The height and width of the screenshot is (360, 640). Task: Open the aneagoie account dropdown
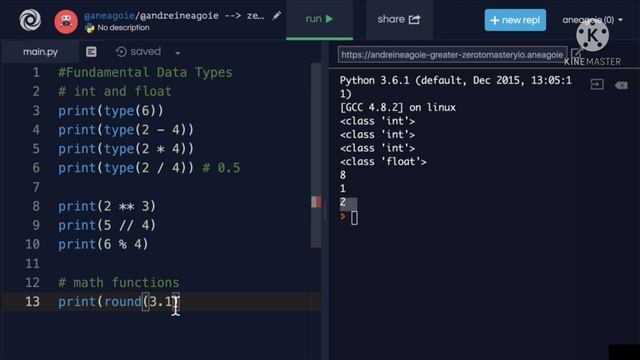coord(592,20)
